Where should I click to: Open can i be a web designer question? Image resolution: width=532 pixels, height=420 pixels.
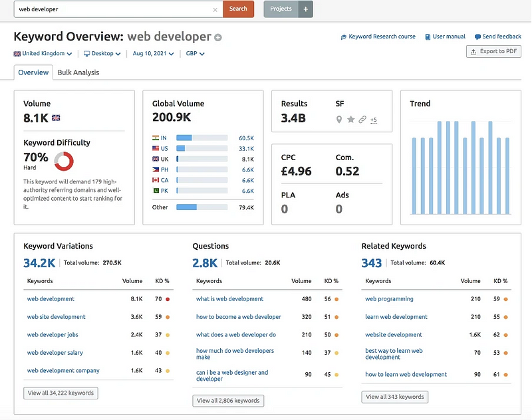[x=232, y=375]
